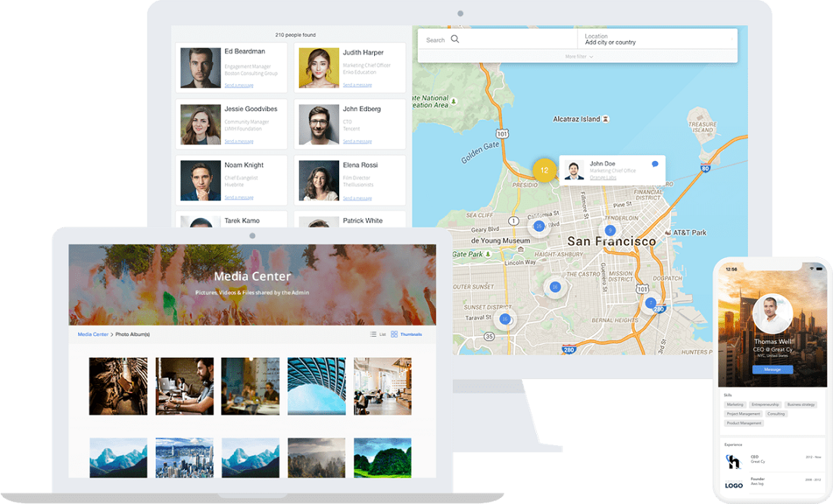Open the misty forest mountains thumbnail

(317, 458)
